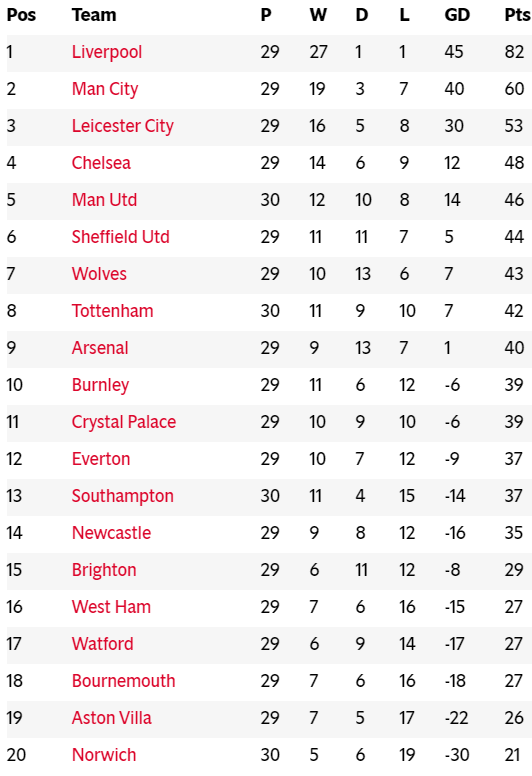This screenshot has width=532, height=776.
Task: Open the Watford team link
Action: 102,644
